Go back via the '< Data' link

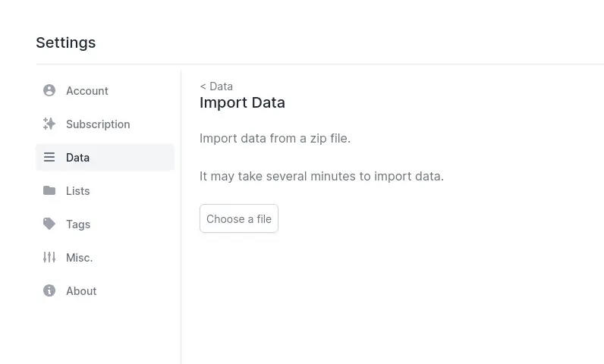216,86
